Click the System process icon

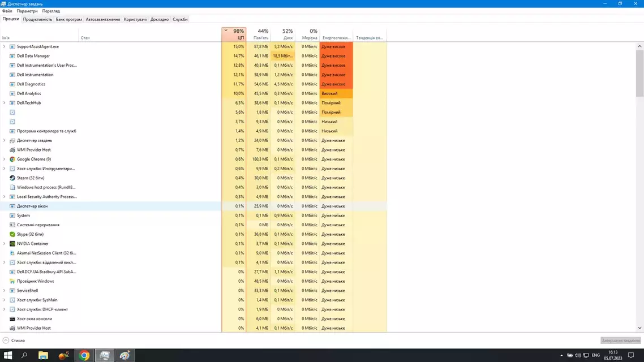(x=12, y=216)
